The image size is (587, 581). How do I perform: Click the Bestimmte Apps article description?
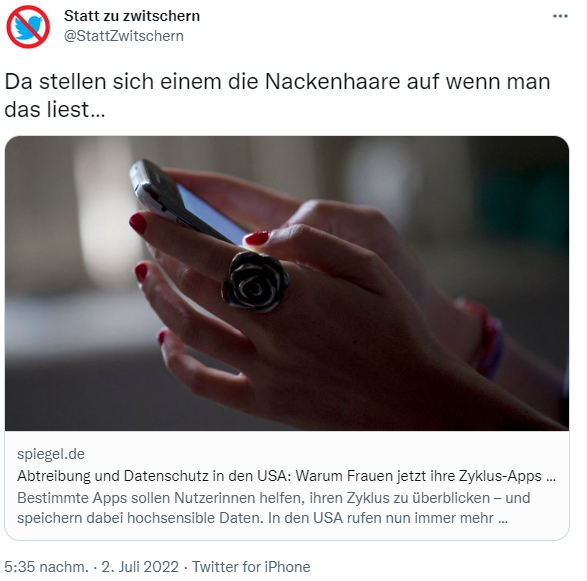pyautogui.click(x=274, y=508)
